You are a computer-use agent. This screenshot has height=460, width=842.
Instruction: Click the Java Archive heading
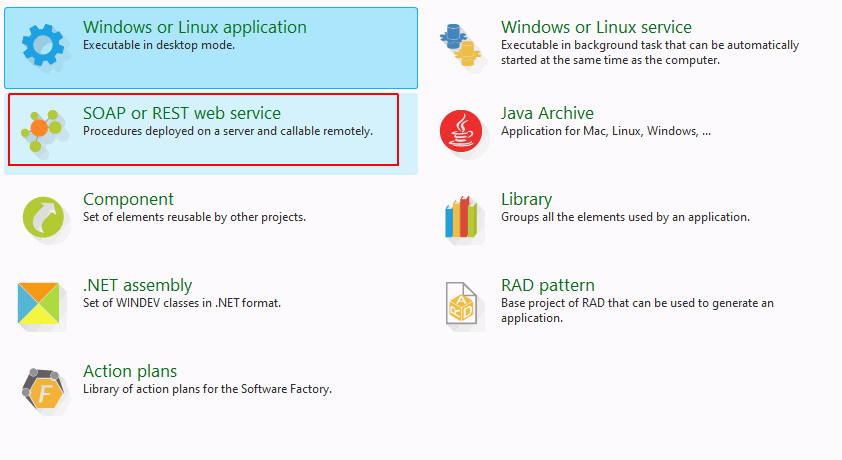tap(547, 113)
